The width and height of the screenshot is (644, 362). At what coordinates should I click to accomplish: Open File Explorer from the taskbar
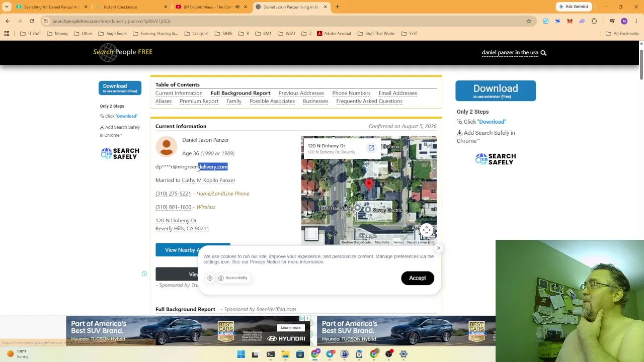pos(285,354)
